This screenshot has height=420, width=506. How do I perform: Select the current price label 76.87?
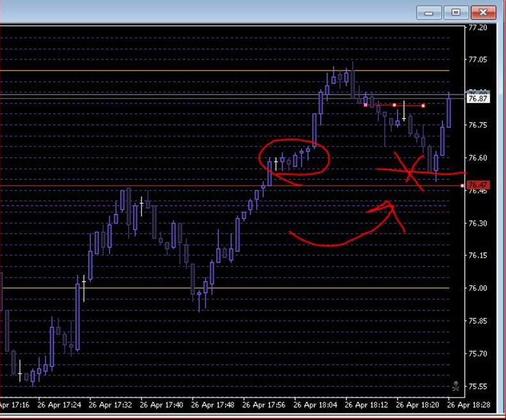point(478,98)
